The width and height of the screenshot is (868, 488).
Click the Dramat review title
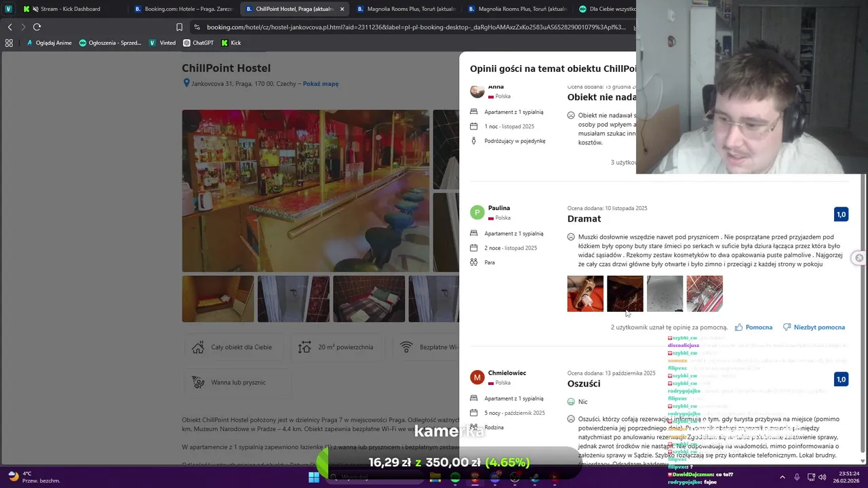[584, 219]
